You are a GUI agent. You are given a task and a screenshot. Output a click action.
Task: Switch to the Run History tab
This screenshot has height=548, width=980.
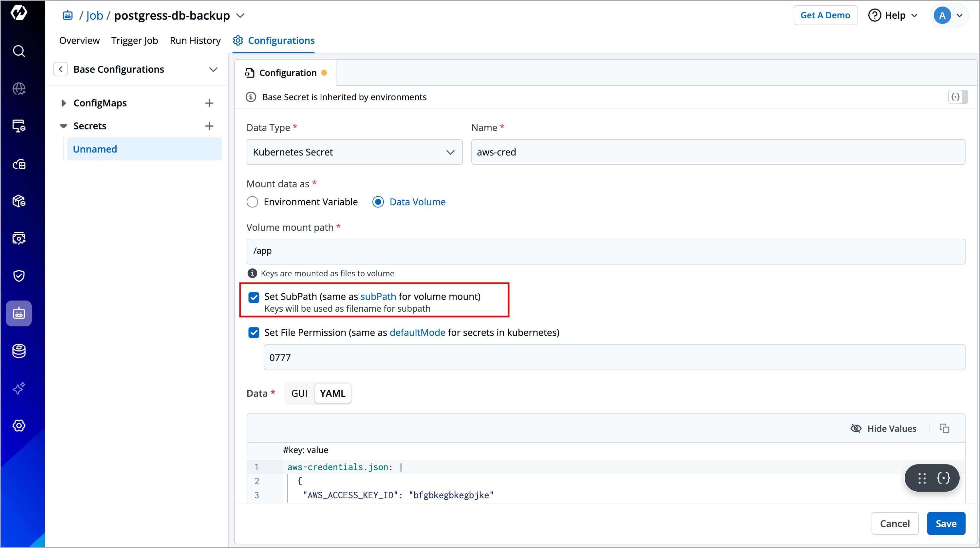click(195, 40)
